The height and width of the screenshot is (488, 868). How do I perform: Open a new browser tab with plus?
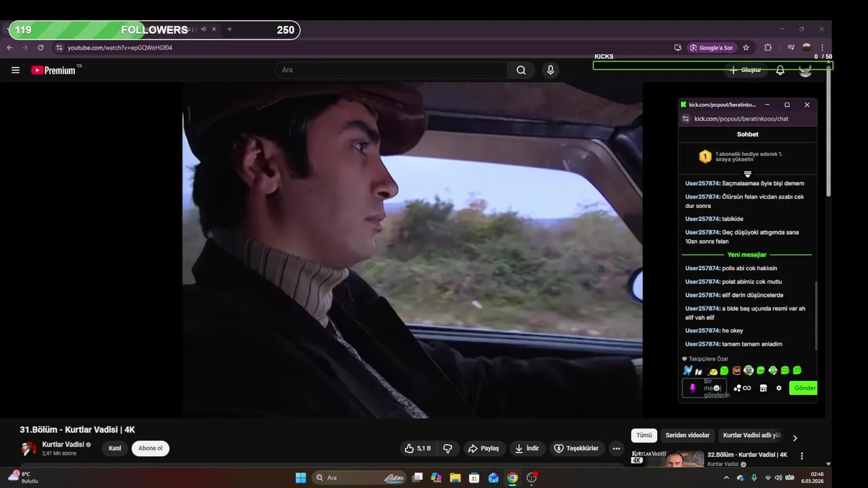coord(229,29)
